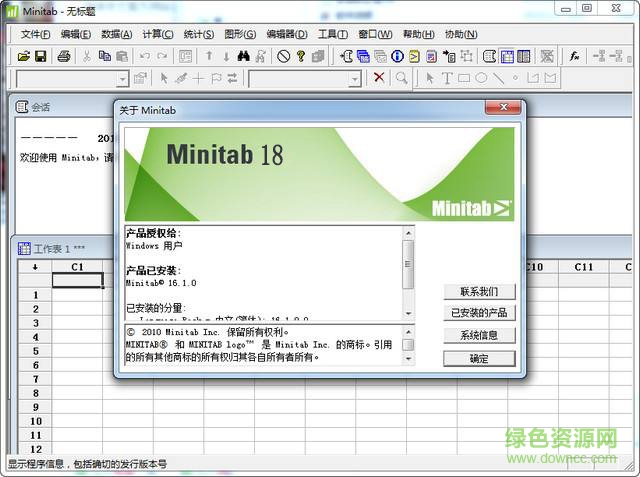Click the Find binoculars icon
This screenshot has height=477, width=640.
(x=243, y=56)
